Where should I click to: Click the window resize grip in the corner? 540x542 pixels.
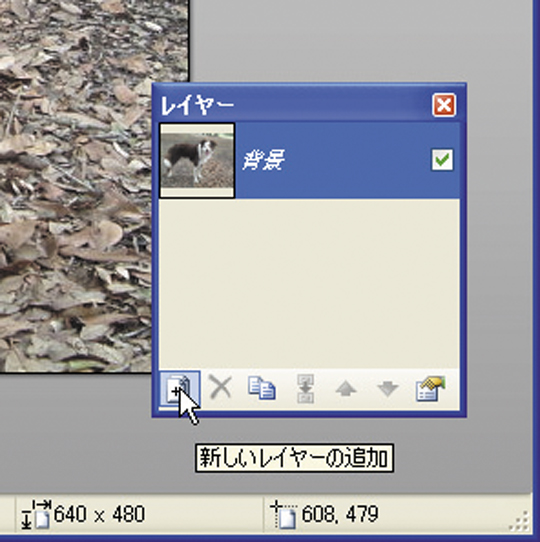click(x=520, y=521)
